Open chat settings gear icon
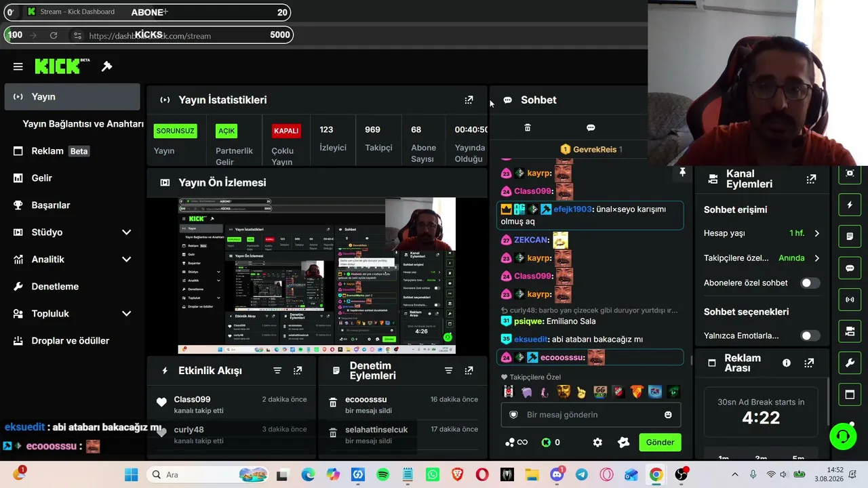Viewport: 868px width, 488px height. 597,443
